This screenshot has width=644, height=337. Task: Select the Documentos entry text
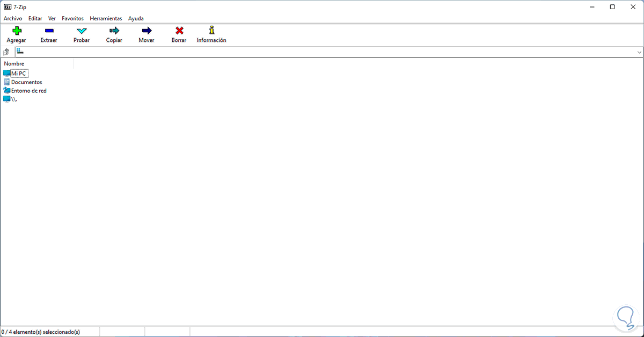point(27,82)
